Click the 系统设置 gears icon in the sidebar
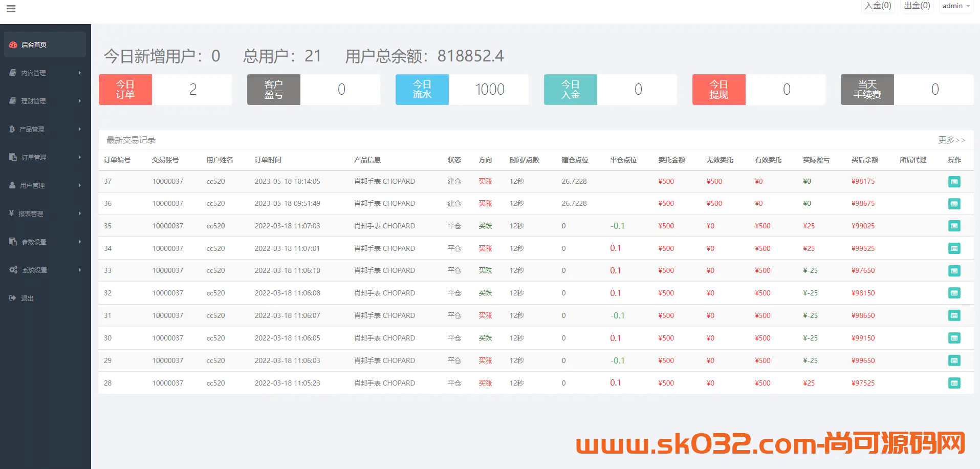Image resolution: width=980 pixels, height=469 pixels. point(13,270)
